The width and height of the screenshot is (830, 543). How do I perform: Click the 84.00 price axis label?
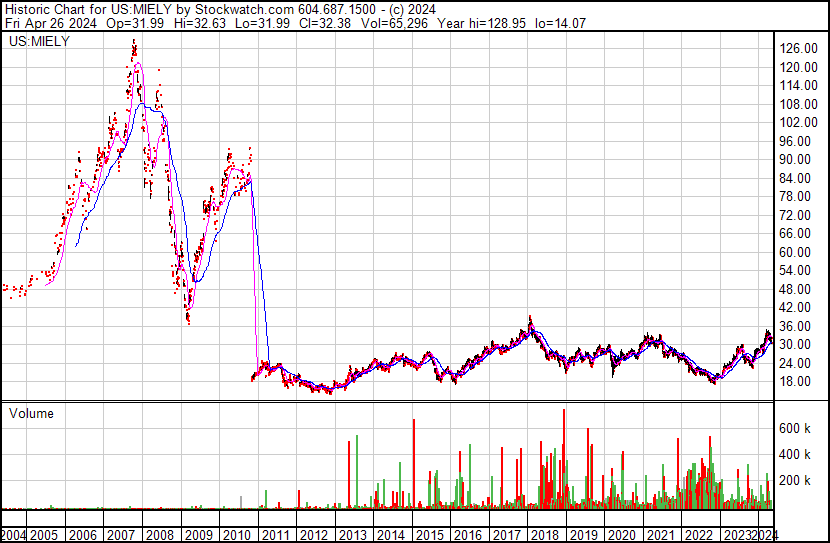795,178
